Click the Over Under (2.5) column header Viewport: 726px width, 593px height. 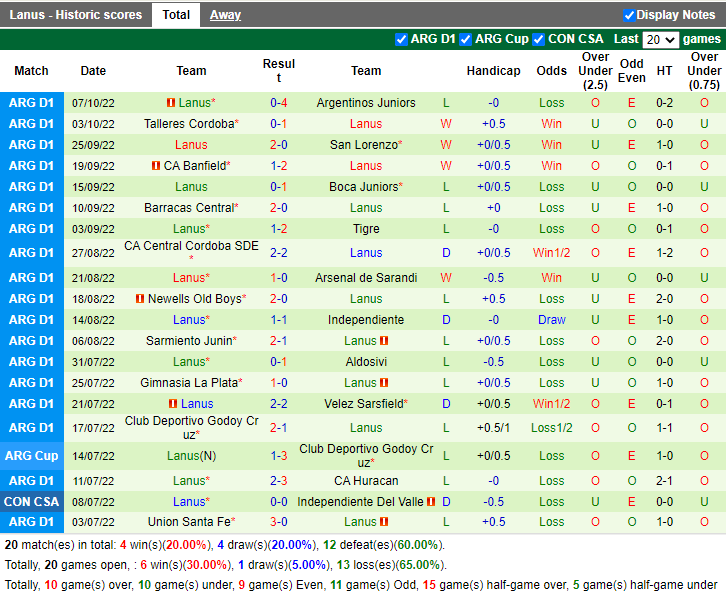[x=595, y=71]
